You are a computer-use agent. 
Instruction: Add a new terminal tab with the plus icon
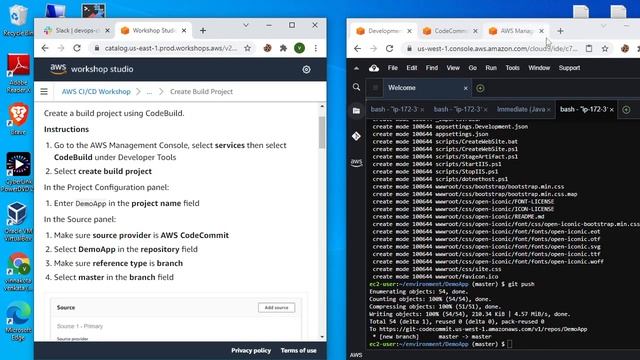(x=626, y=109)
